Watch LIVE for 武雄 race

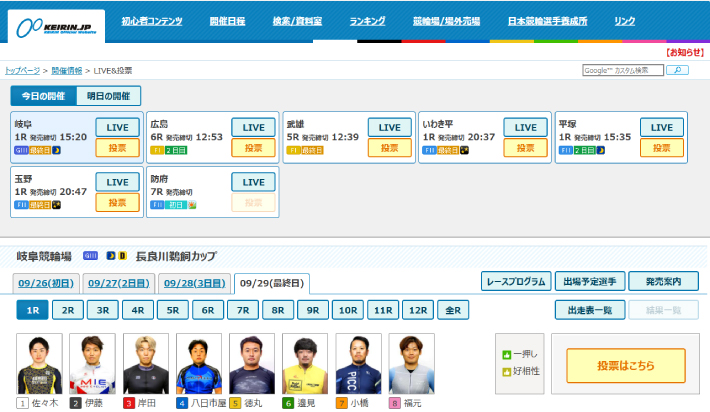coord(390,128)
